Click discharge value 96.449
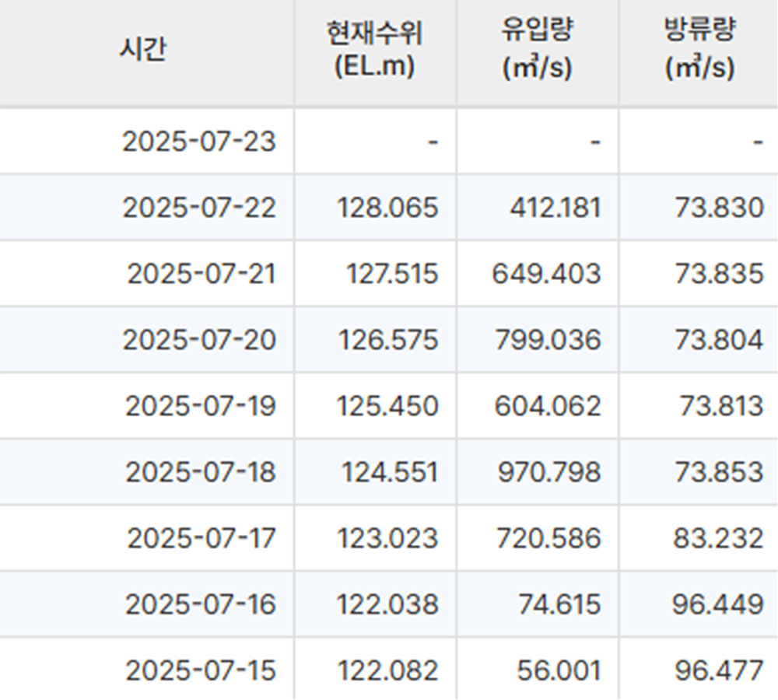 pyautogui.click(x=718, y=605)
